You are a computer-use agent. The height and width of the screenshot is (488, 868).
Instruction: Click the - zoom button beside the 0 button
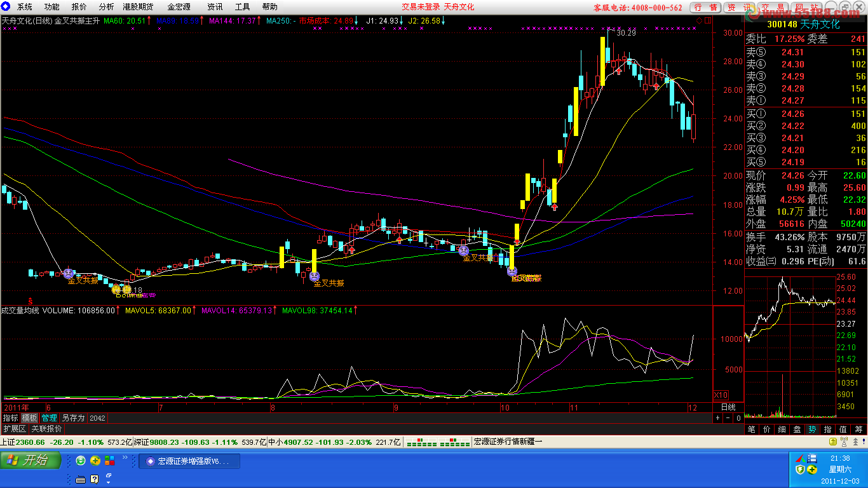point(728,418)
